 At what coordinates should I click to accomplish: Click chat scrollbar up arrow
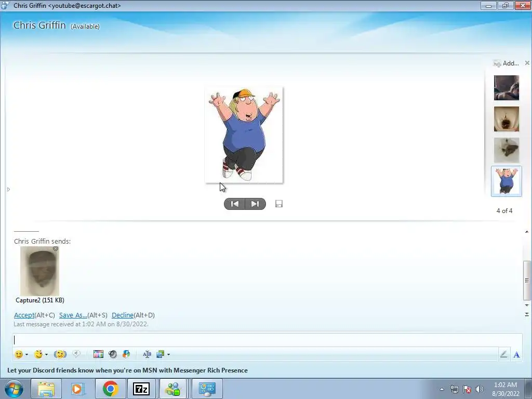(527, 232)
